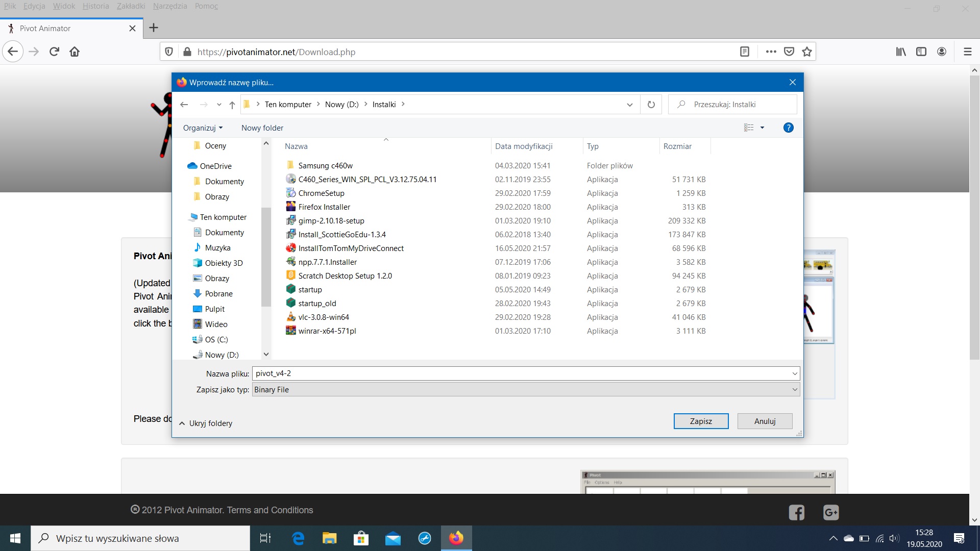Select InstallTomTomMyDriveConnect file
The height and width of the screenshot is (551, 980).
351,248
